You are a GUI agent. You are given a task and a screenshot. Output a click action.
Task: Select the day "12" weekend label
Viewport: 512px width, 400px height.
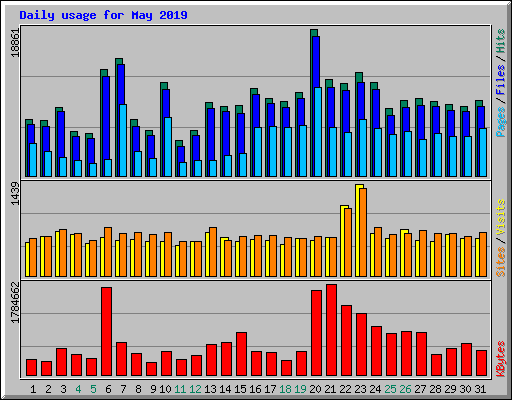(x=195, y=389)
